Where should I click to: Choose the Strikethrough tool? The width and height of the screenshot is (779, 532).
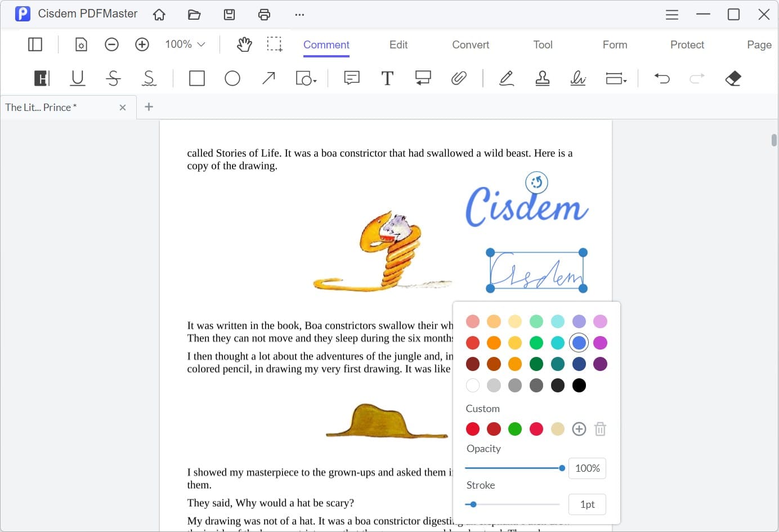tap(113, 78)
